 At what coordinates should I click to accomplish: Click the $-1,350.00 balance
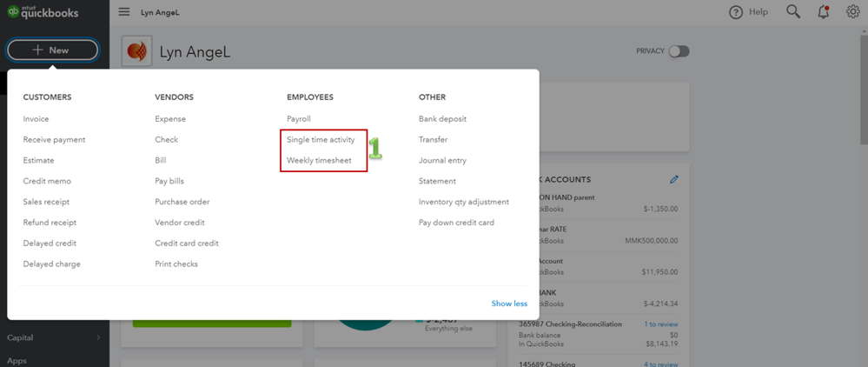pyautogui.click(x=661, y=209)
